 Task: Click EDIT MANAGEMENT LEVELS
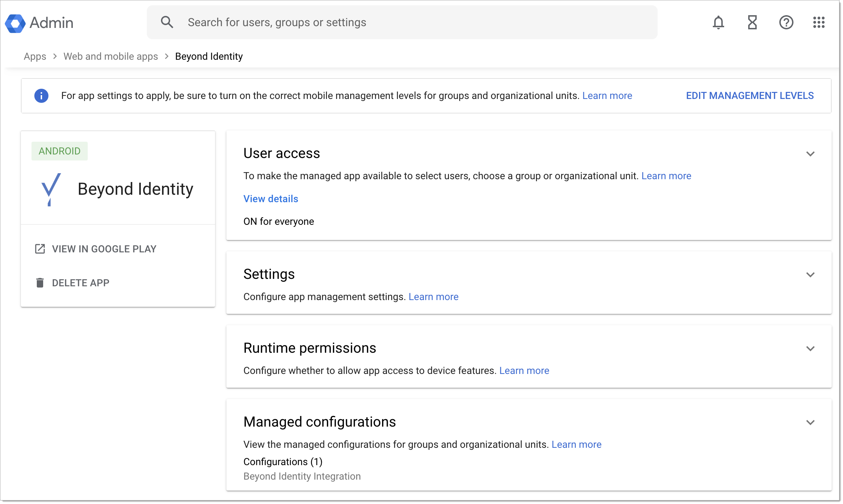coord(750,95)
